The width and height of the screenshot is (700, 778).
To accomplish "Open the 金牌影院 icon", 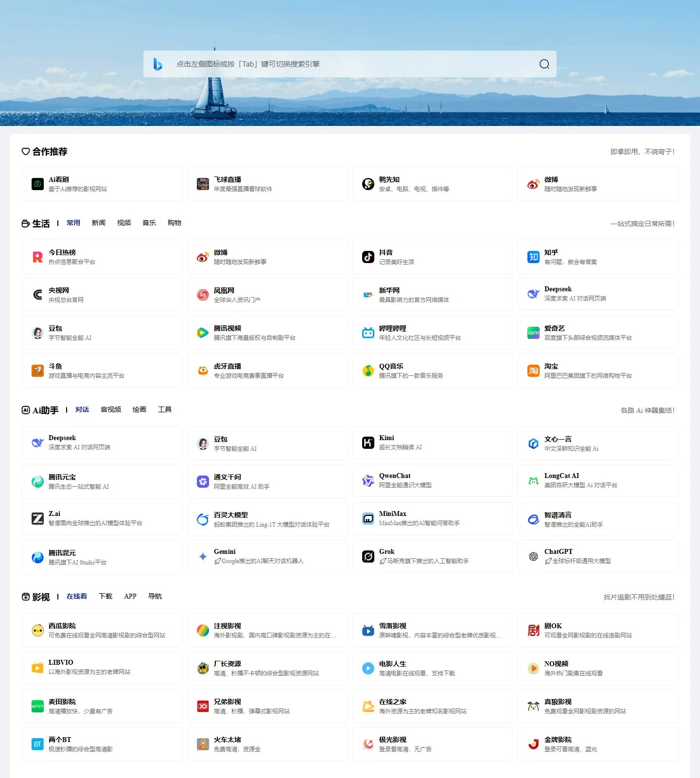I will 533,744.
